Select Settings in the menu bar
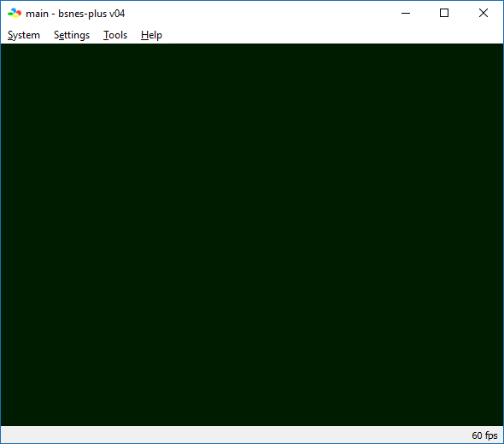The width and height of the screenshot is (504, 444). (72, 35)
